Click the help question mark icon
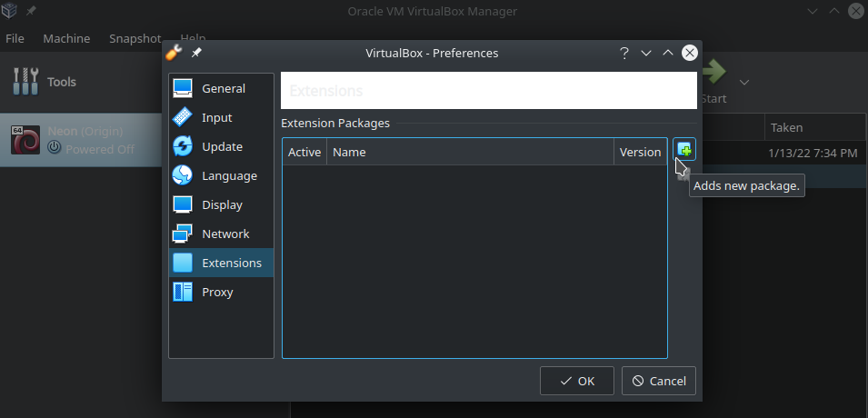The height and width of the screenshot is (418, 868). (624, 53)
